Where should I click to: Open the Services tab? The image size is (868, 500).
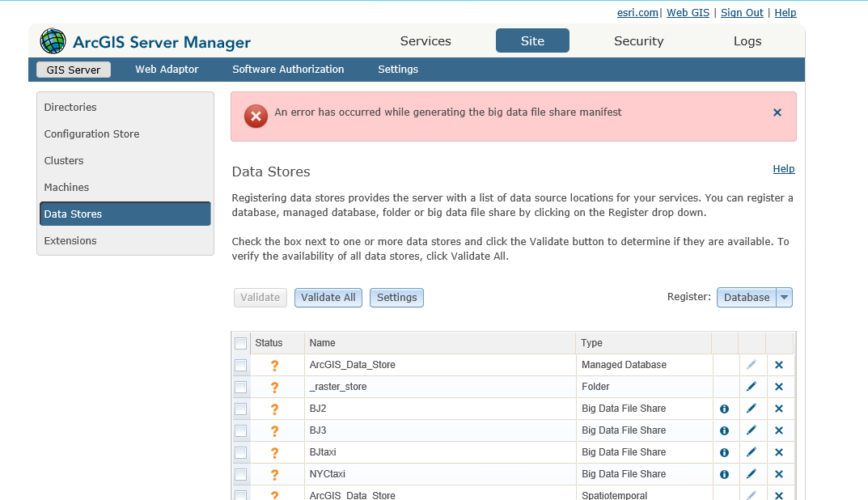pyautogui.click(x=426, y=41)
